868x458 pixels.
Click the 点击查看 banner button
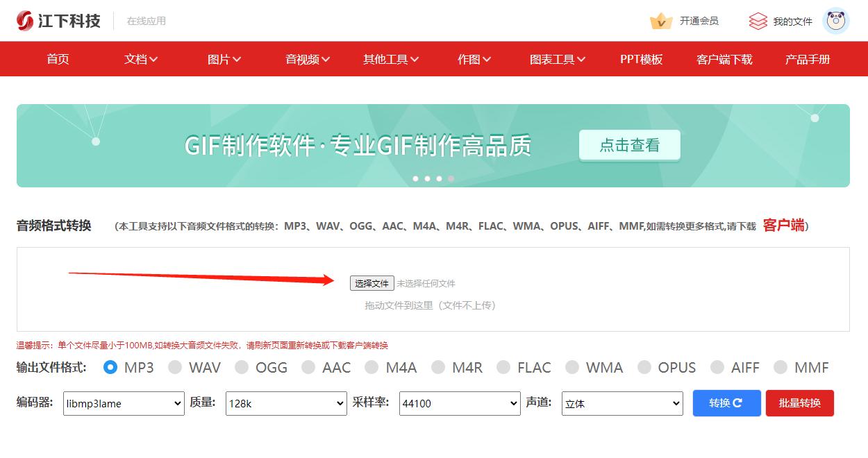[x=629, y=146]
